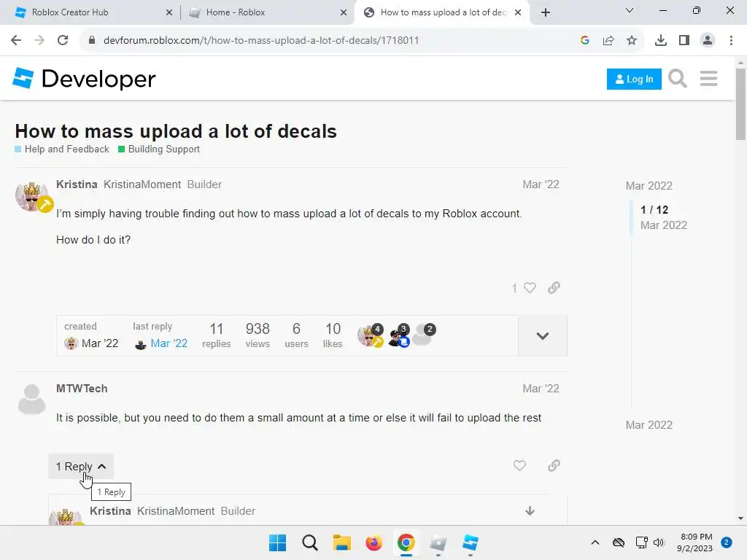747x560 pixels.
Task: Close the Home - Roblox tab
Action: point(344,12)
